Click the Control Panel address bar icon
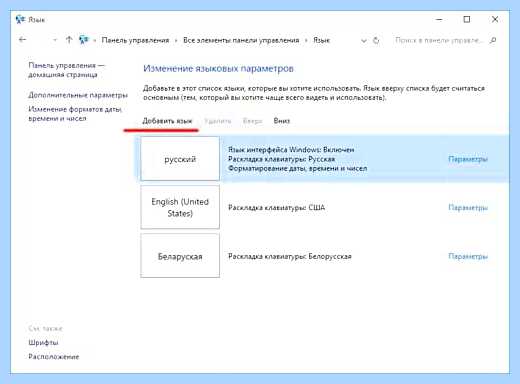520x384 pixels. point(84,40)
